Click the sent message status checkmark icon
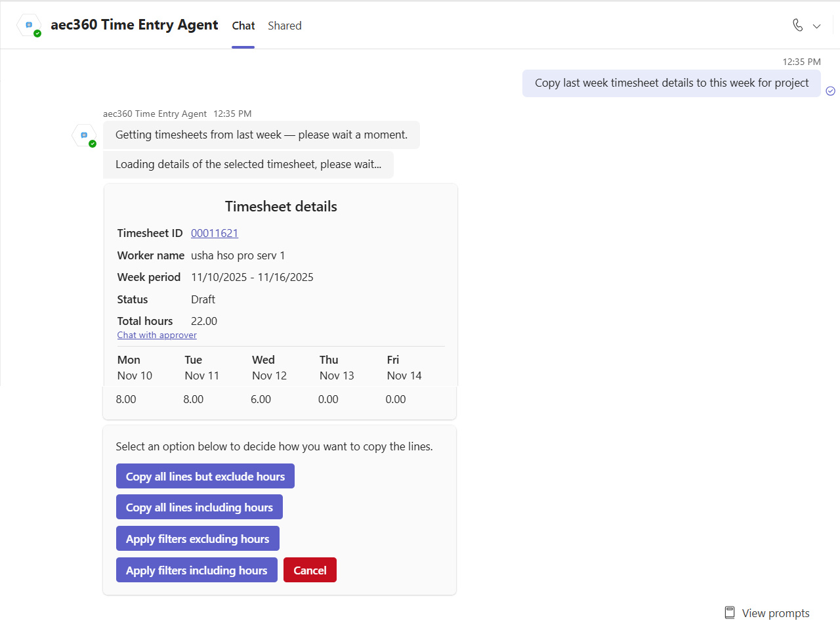The image size is (840, 623). (830, 91)
